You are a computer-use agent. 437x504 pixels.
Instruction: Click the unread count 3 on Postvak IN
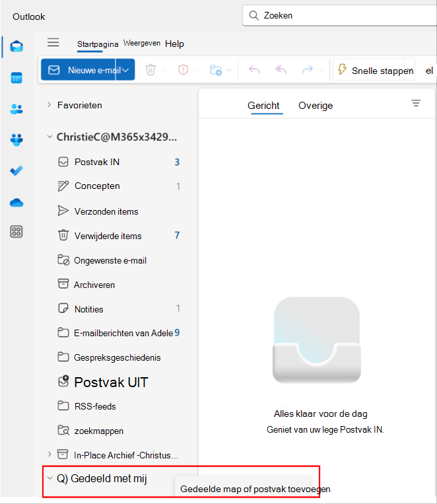tap(177, 162)
